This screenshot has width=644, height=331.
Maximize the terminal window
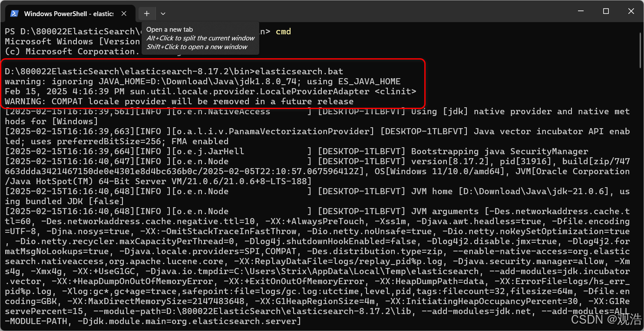(606, 11)
